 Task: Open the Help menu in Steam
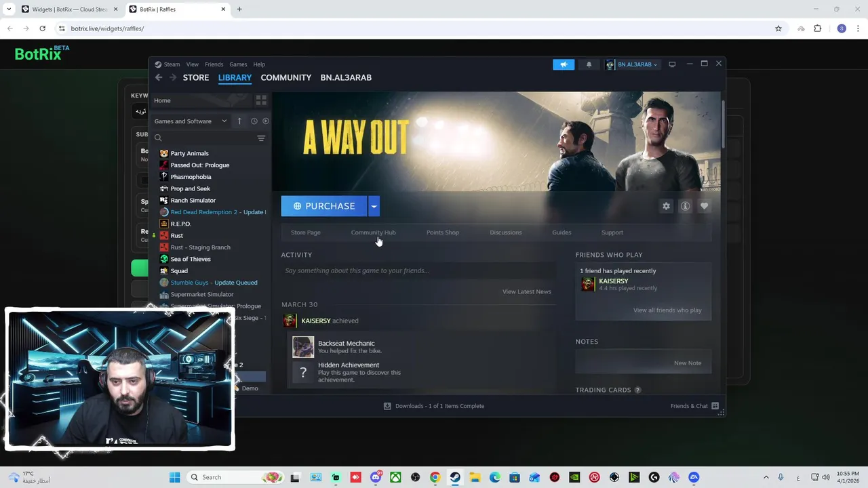259,64
